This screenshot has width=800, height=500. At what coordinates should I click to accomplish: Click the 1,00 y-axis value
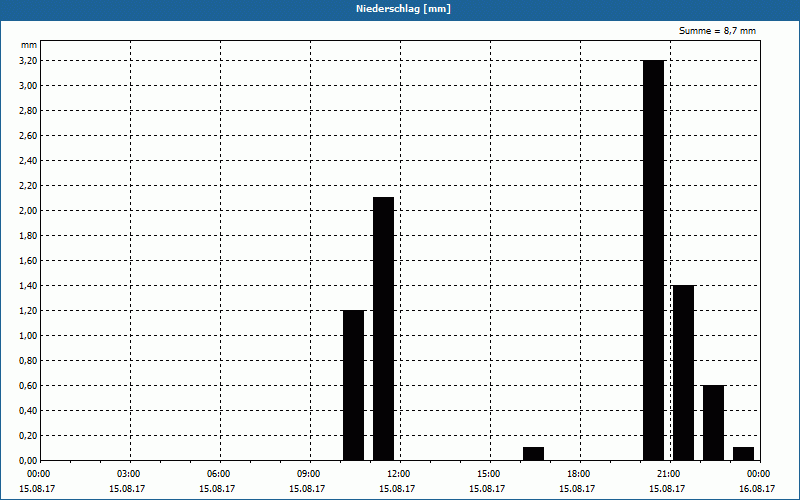point(28,336)
